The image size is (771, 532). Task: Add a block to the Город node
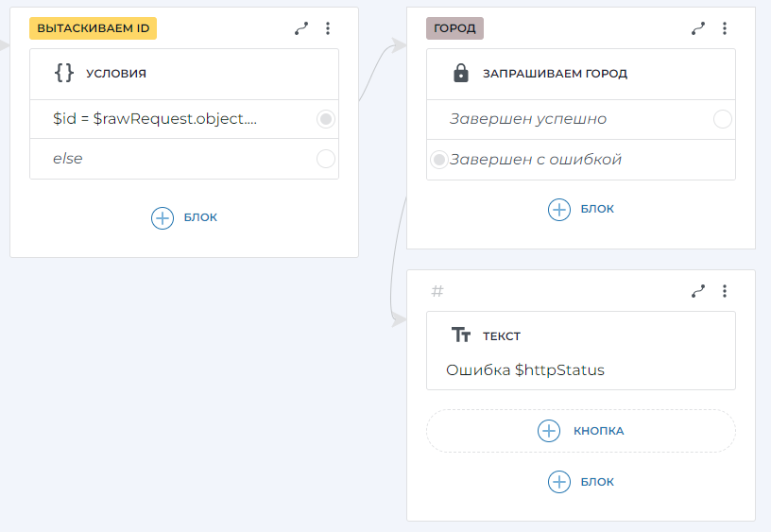click(x=581, y=209)
